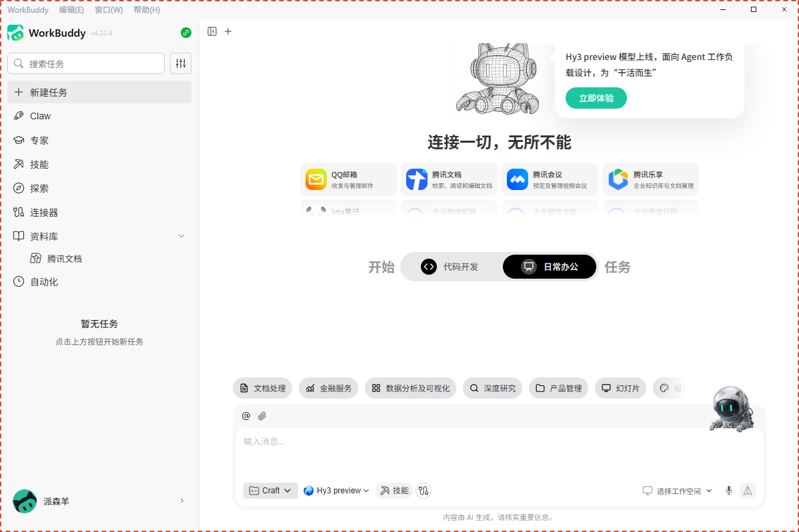The width and height of the screenshot is (799, 532).
Task: Open a new tab with plus icon
Action: [228, 31]
